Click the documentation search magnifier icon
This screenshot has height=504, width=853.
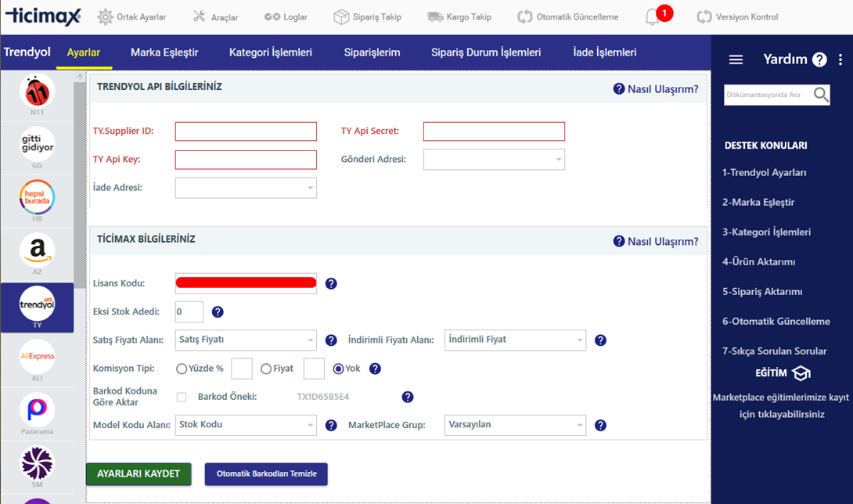(x=821, y=95)
